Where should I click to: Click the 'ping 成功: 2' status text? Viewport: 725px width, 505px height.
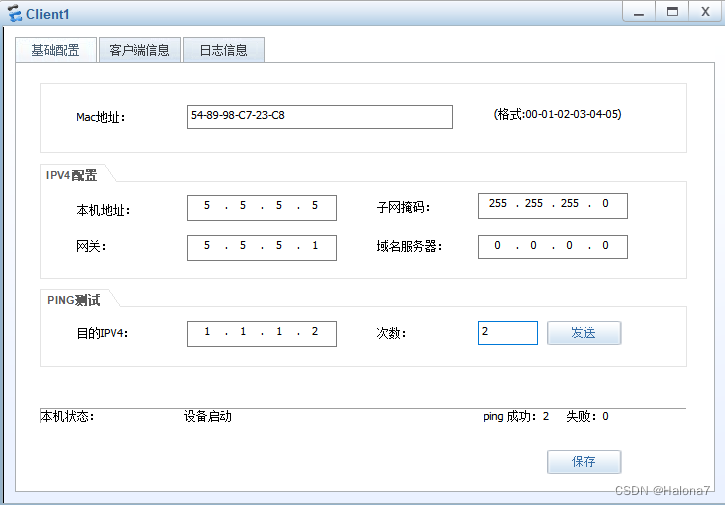(516, 417)
